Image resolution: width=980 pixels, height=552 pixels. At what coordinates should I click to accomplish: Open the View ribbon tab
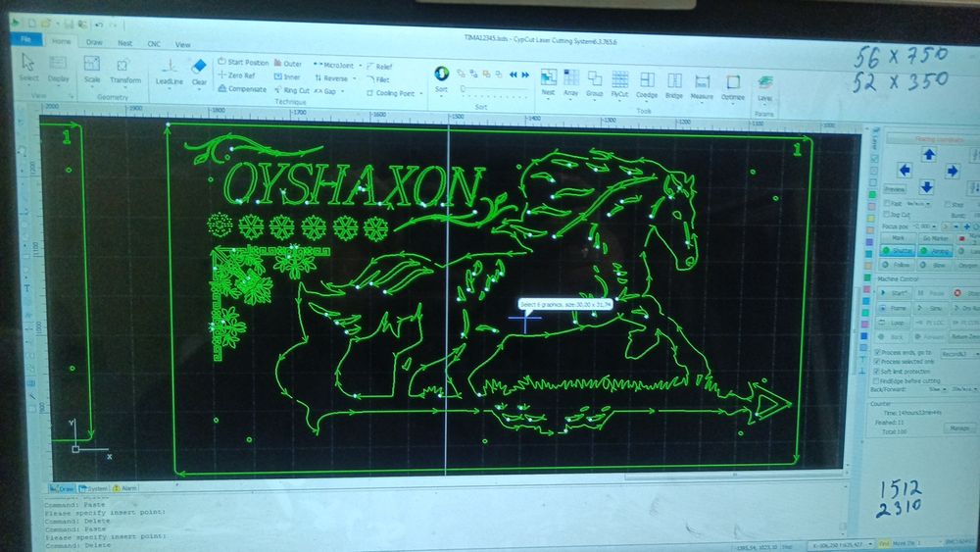click(182, 44)
